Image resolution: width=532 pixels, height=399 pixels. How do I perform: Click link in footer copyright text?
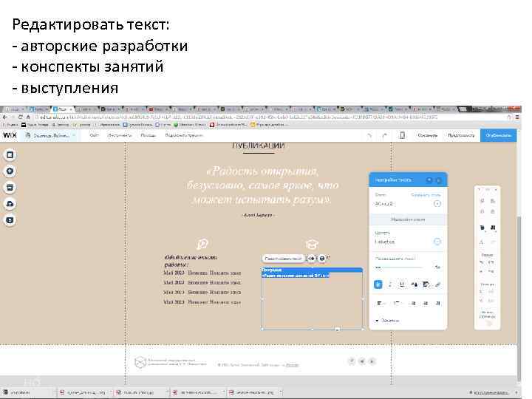[x=292, y=365]
